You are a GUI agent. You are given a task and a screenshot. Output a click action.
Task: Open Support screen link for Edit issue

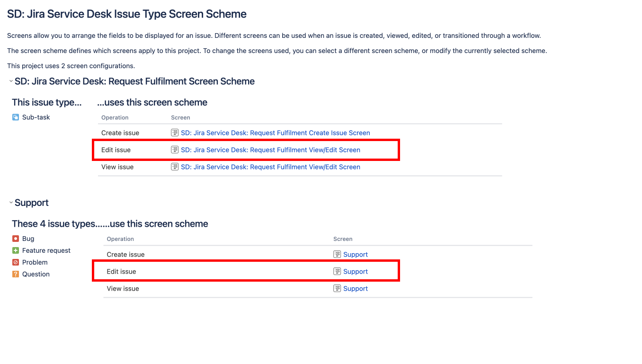pos(356,272)
